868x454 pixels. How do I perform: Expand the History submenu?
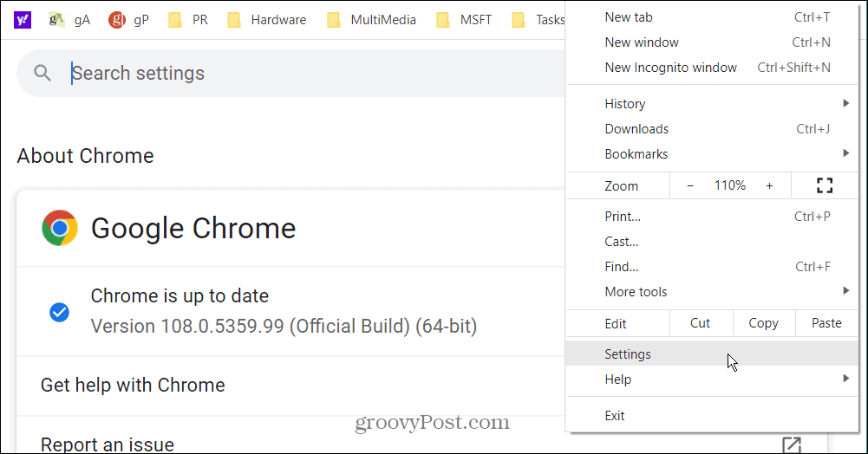pos(712,103)
